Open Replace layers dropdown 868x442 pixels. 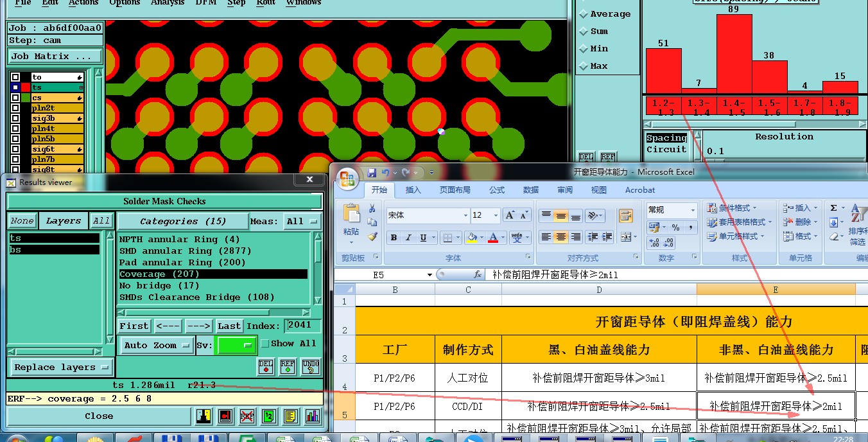click(61, 367)
